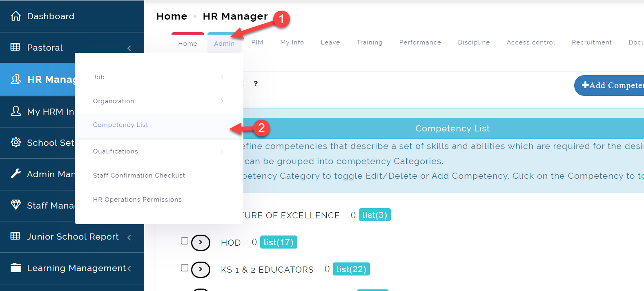Click the list(22) badge for KS educators
The height and width of the screenshot is (291, 644).
[351, 269]
